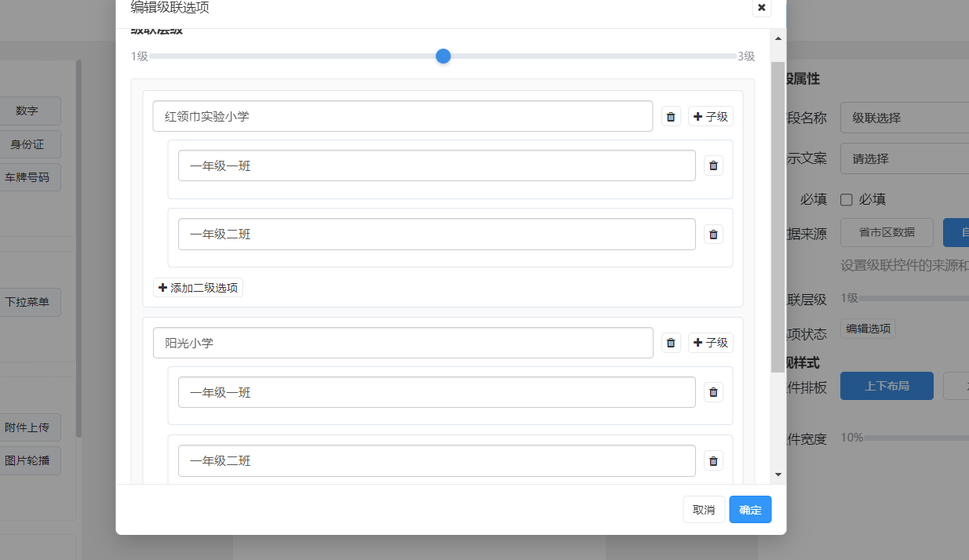Screen dimensions: 969x560
Task: Edit the 阳光小学 text field
Action: 403,343
